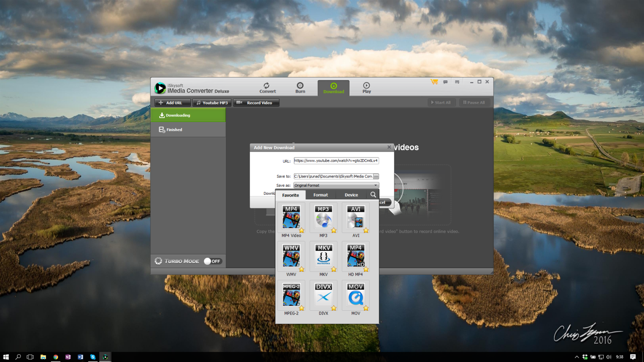
Task: Toggle the MPEG-2 favorite star
Action: tap(302, 308)
